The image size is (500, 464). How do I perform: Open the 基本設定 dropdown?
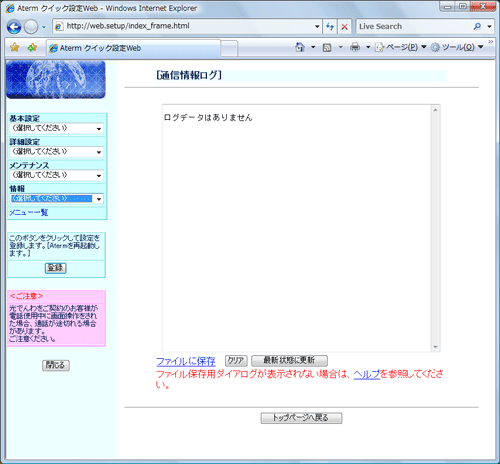pos(57,128)
